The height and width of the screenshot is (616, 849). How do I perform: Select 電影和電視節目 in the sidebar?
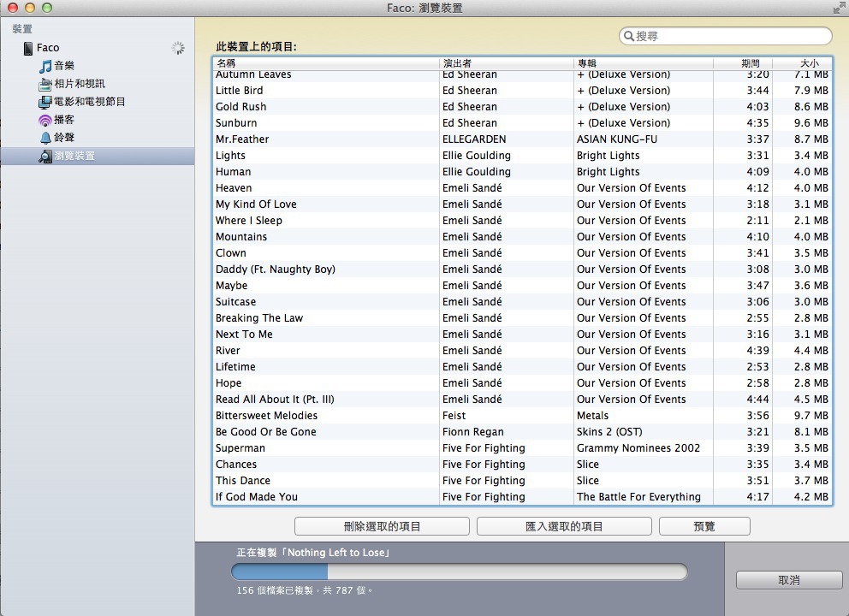pos(89,102)
